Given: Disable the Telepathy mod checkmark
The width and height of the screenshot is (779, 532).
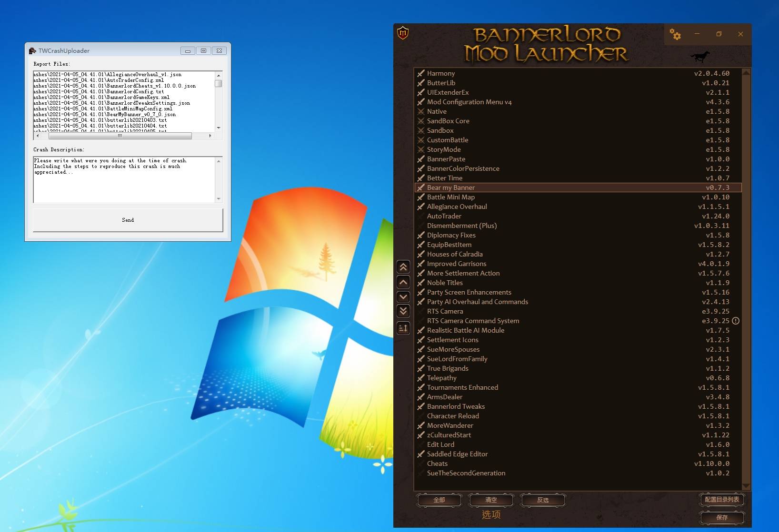Looking at the screenshot, I should coord(421,378).
